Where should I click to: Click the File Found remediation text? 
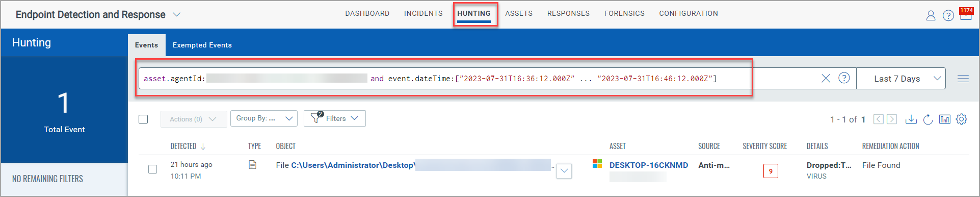tap(881, 165)
